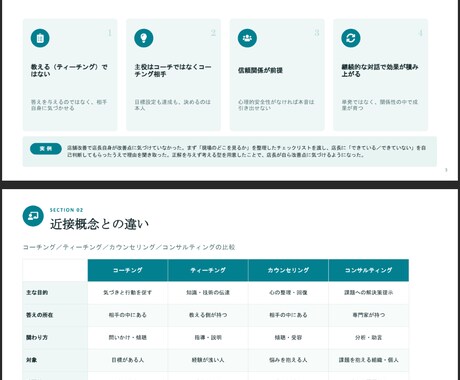
Task: Click the ティーチング column header
Action: coord(208,270)
